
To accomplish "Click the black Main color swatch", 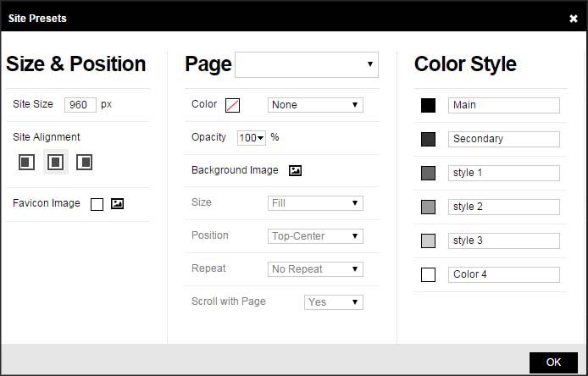I will click(x=428, y=105).
